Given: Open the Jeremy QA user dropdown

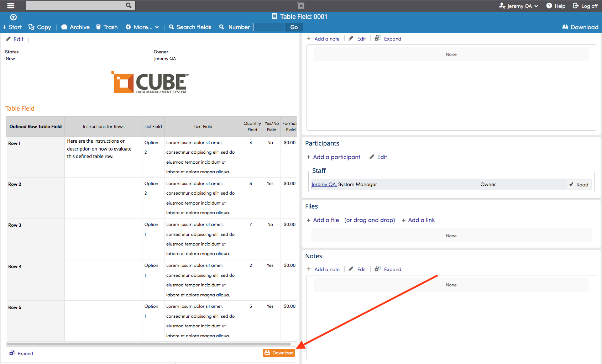Looking at the screenshot, I should [x=519, y=6].
